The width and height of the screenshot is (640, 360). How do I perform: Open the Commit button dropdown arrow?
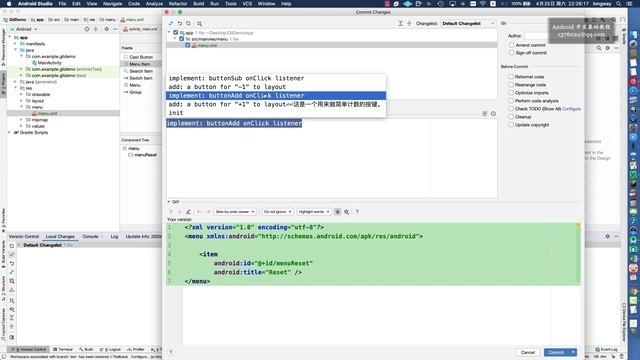[573, 352]
